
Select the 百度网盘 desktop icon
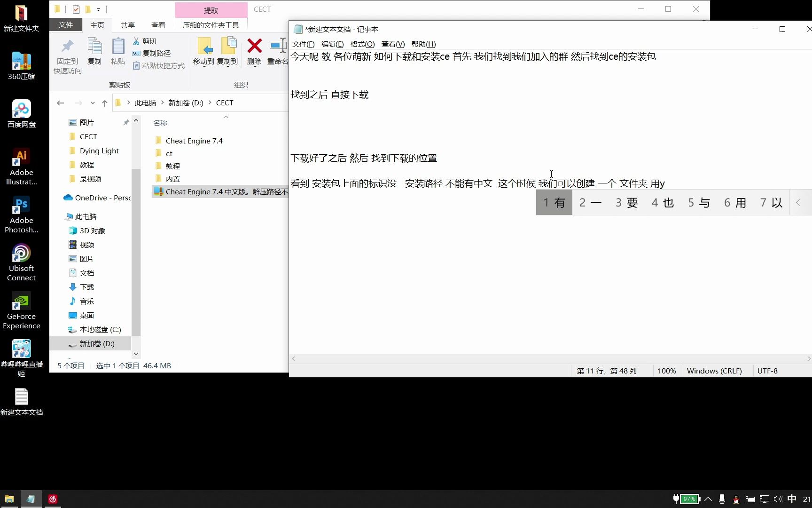[x=21, y=114]
